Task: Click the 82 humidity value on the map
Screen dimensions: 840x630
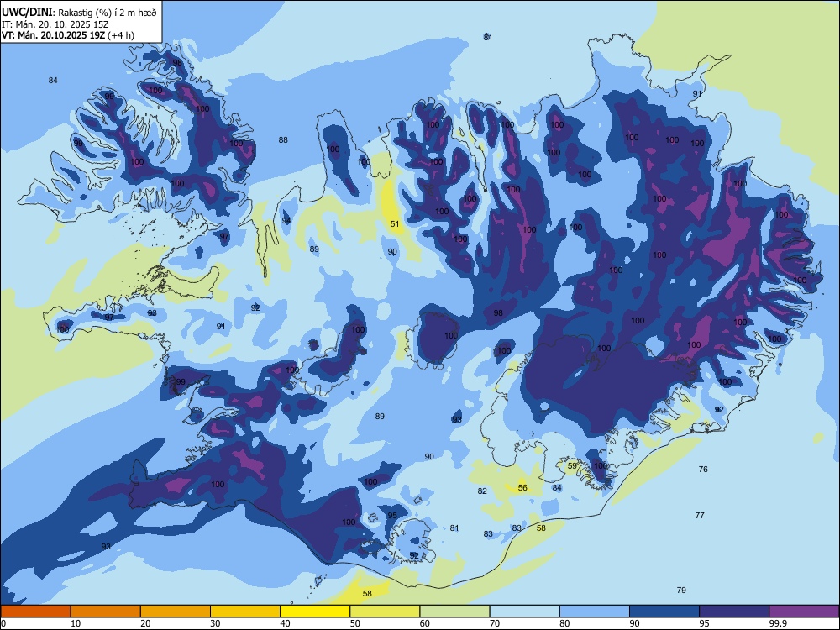Action: click(x=482, y=491)
